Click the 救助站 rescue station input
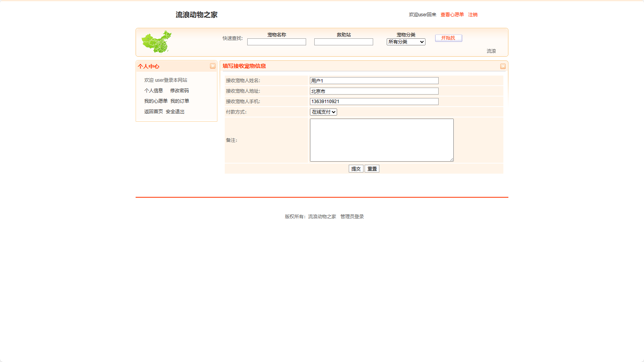644x362 pixels. [x=343, y=41]
